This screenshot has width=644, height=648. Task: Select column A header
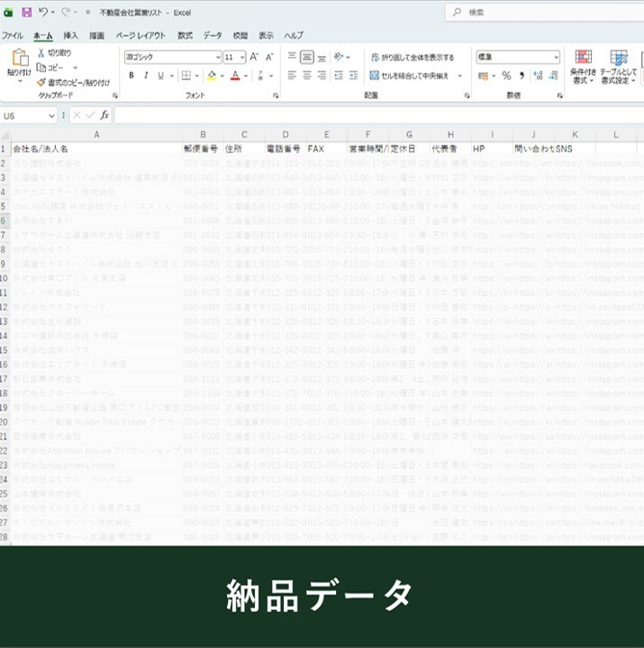tap(96, 134)
